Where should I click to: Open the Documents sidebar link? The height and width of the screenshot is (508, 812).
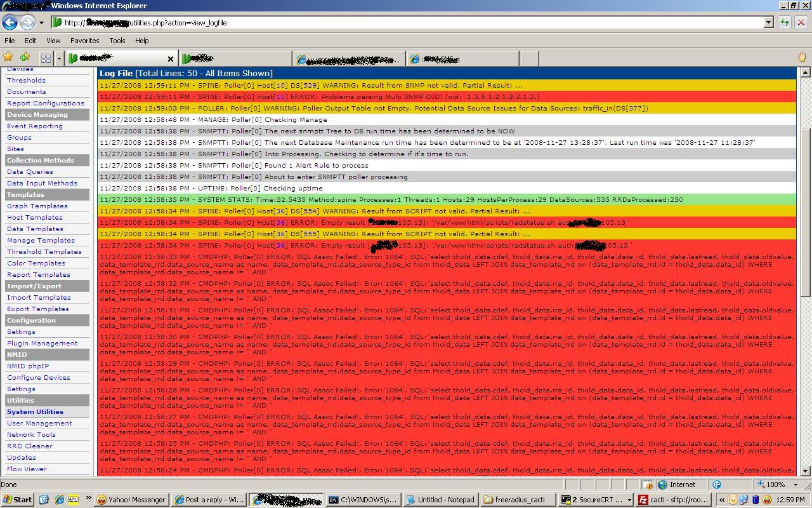coord(27,92)
